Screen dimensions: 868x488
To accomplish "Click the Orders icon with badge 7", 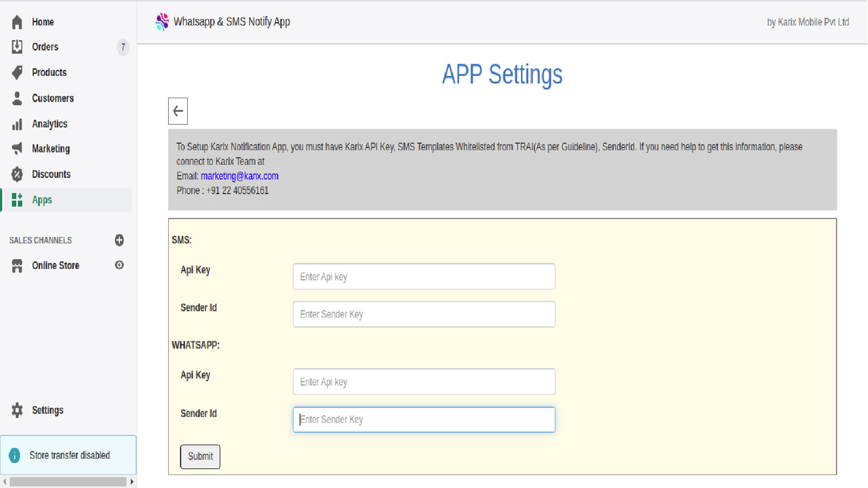I will click(x=16, y=47).
